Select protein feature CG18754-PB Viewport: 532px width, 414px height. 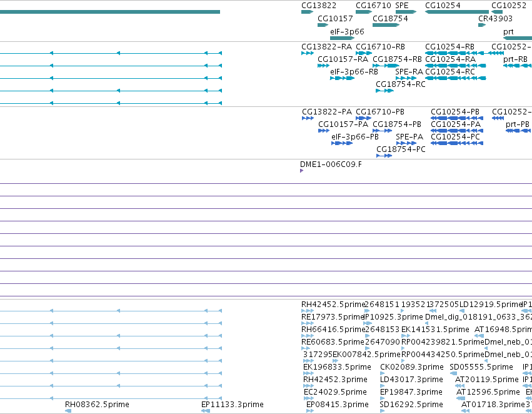(x=383, y=131)
